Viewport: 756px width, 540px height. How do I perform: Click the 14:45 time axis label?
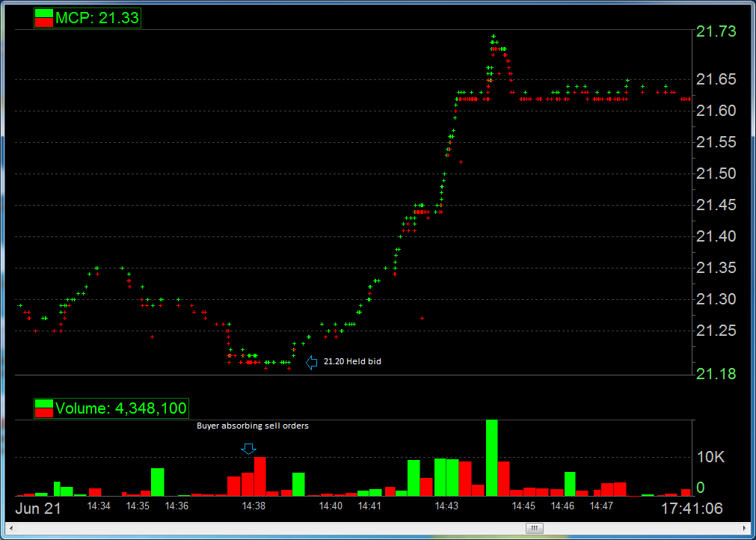[523, 506]
